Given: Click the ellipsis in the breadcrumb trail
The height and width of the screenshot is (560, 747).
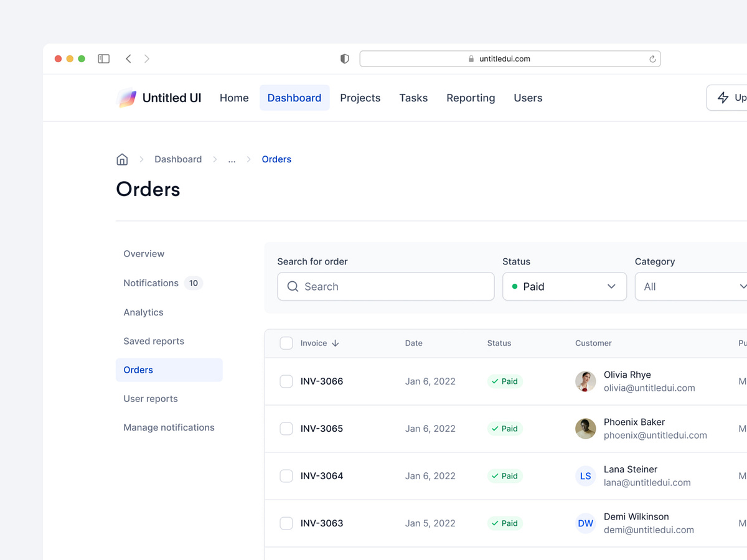Looking at the screenshot, I should pos(232,159).
